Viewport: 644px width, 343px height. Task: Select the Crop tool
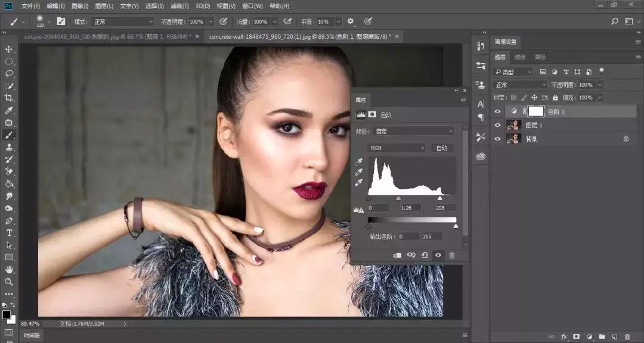9,98
